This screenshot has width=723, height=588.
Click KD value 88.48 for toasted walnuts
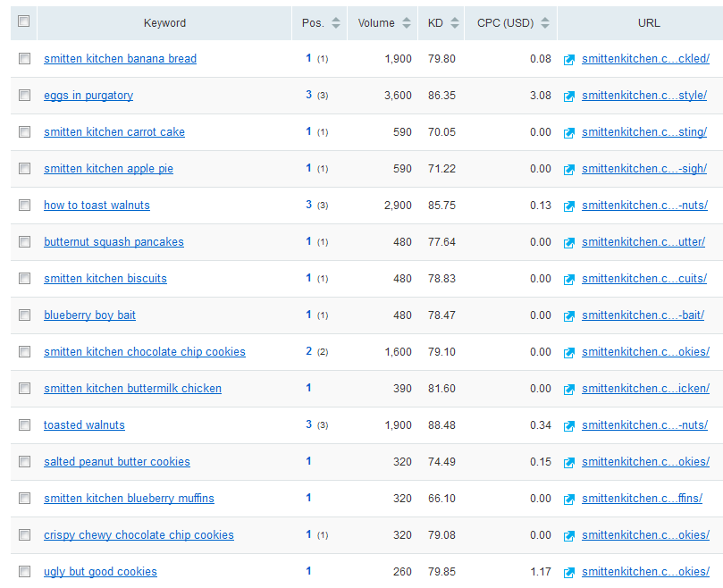[441, 425]
